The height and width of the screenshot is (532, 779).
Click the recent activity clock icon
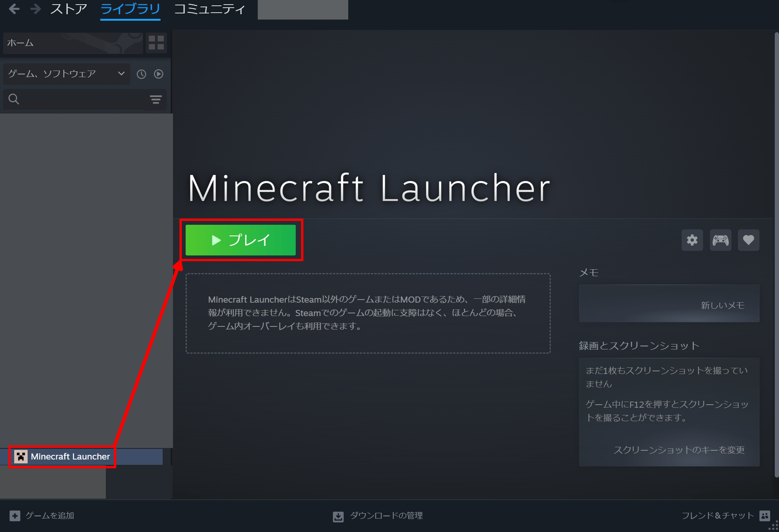[142, 74]
